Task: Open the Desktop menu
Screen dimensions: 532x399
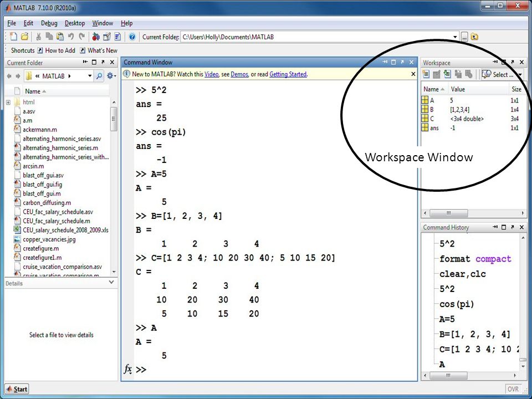Action: (75, 23)
